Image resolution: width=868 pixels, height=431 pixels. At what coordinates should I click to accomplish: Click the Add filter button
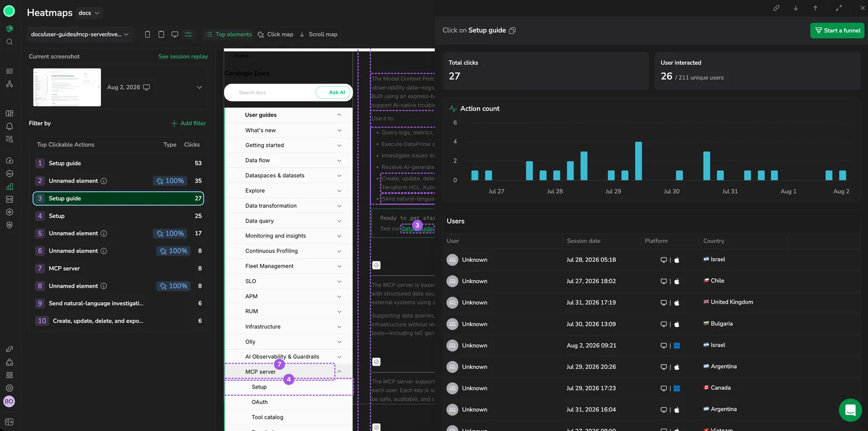(x=189, y=123)
